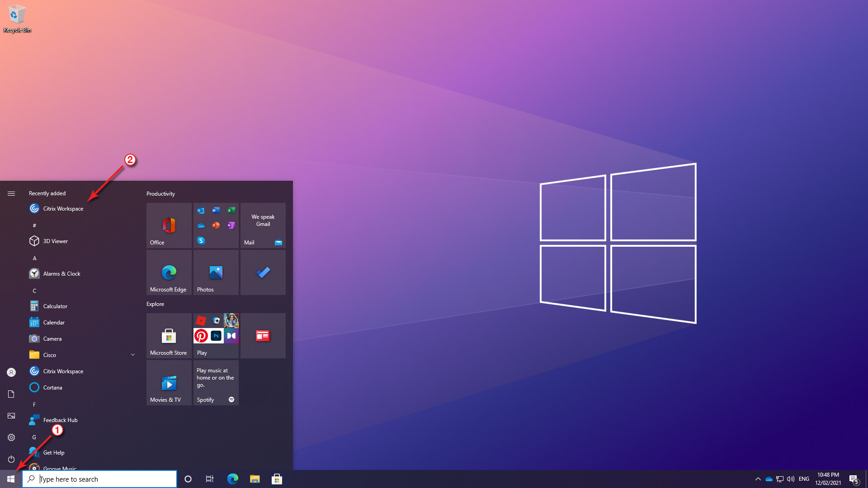This screenshot has width=868, height=488.
Task: Open the Movies & TV tile
Action: click(169, 383)
